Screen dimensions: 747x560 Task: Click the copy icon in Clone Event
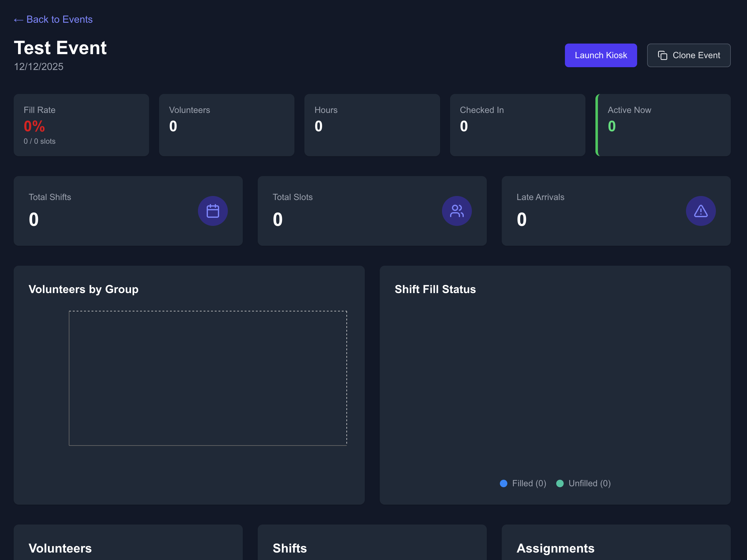(662, 55)
